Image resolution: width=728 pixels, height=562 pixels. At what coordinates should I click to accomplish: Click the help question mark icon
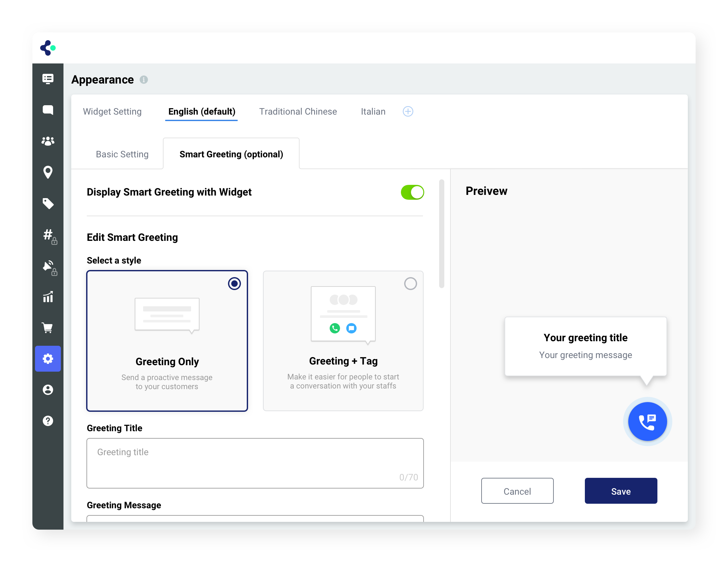tap(48, 421)
